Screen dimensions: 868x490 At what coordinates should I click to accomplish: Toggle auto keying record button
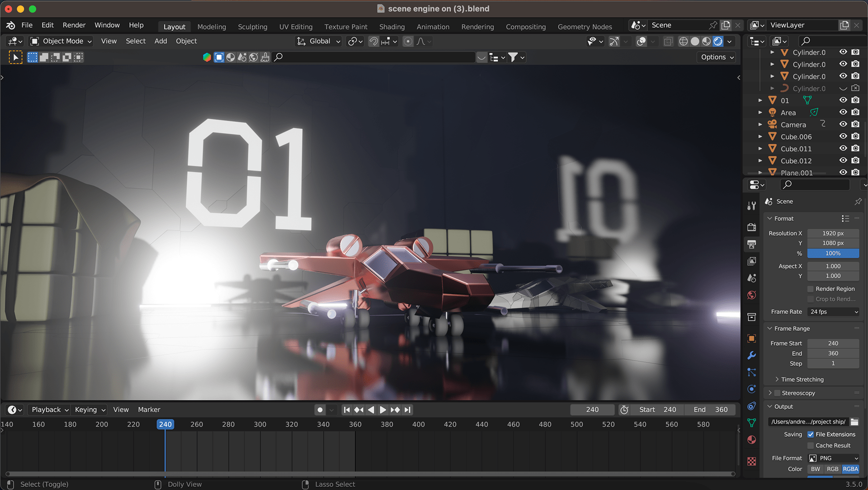point(320,410)
